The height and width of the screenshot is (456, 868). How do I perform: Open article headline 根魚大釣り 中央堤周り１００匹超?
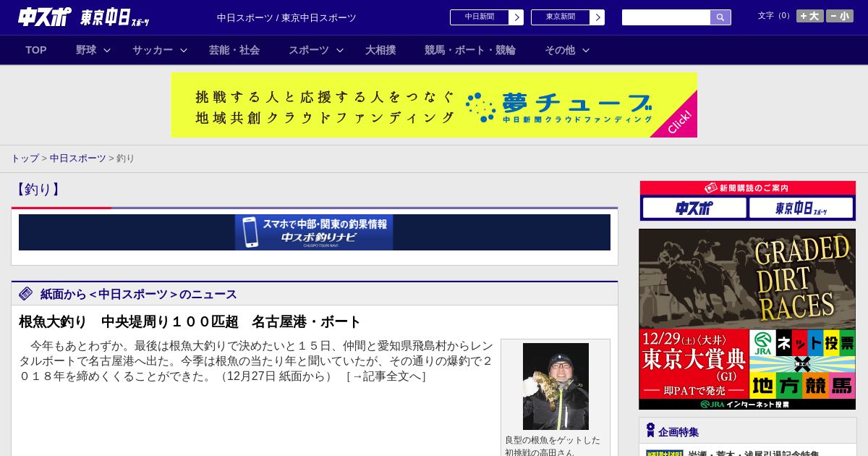tap(190, 322)
